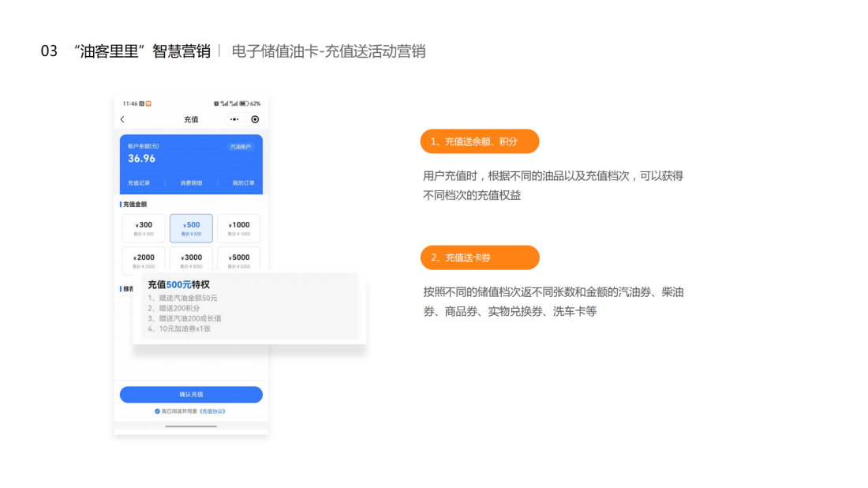Click privilege line 赠送汽油200成长值

[185, 318]
